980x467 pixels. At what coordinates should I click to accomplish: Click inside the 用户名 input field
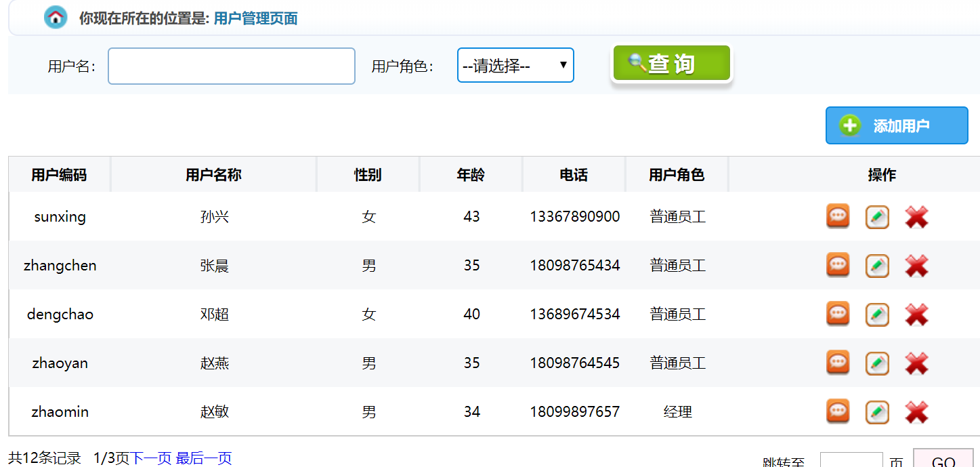(231, 65)
